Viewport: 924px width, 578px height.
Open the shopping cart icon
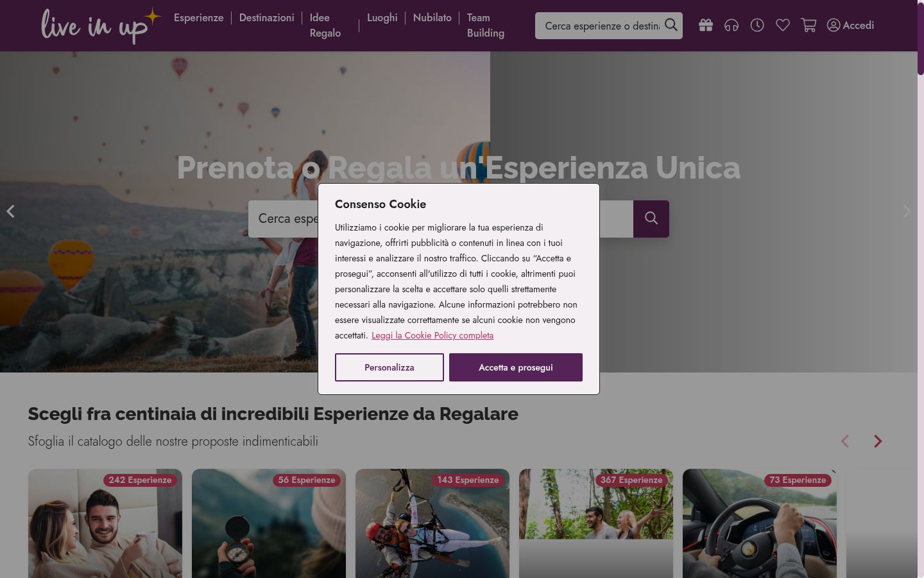[x=809, y=25]
